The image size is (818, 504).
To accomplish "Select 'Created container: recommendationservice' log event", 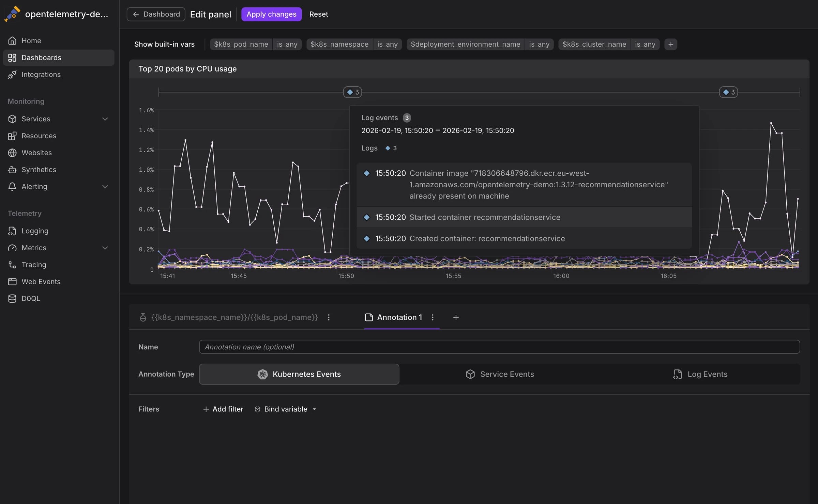I will pos(524,238).
